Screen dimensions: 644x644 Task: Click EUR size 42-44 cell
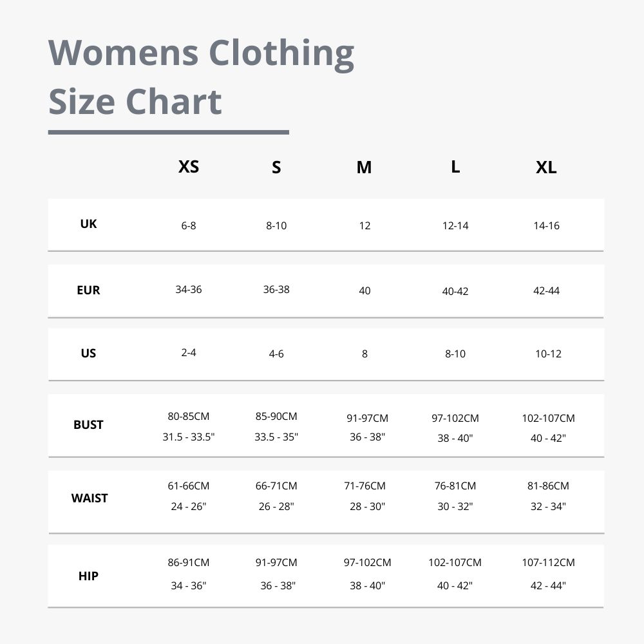coord(546,291)
